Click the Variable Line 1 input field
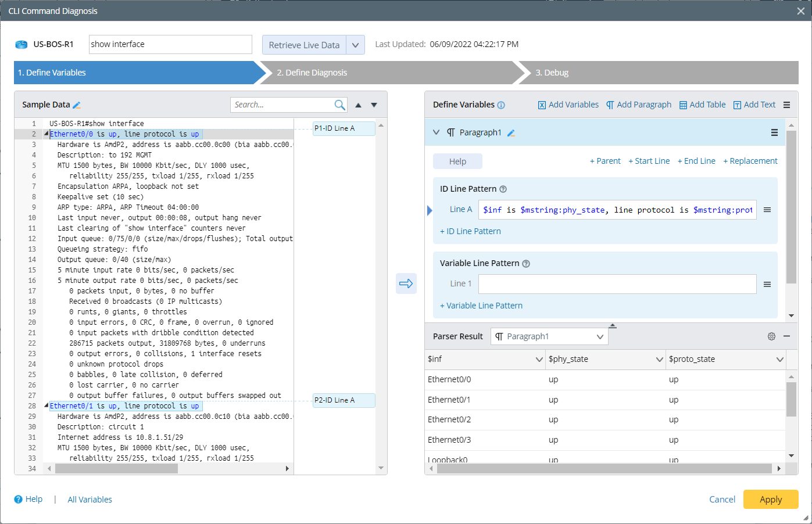812x524 pixels. 617,284
